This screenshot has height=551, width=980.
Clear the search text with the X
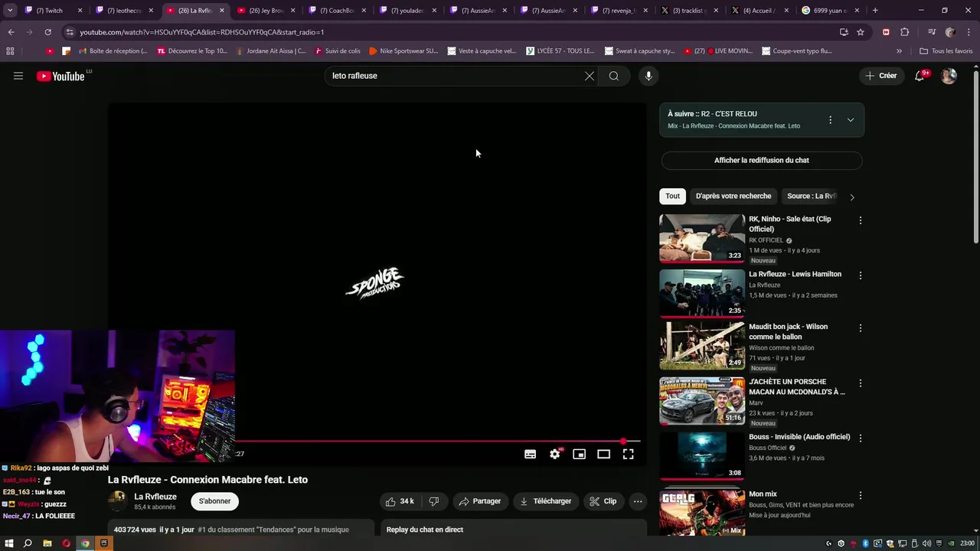pos(590,76)
